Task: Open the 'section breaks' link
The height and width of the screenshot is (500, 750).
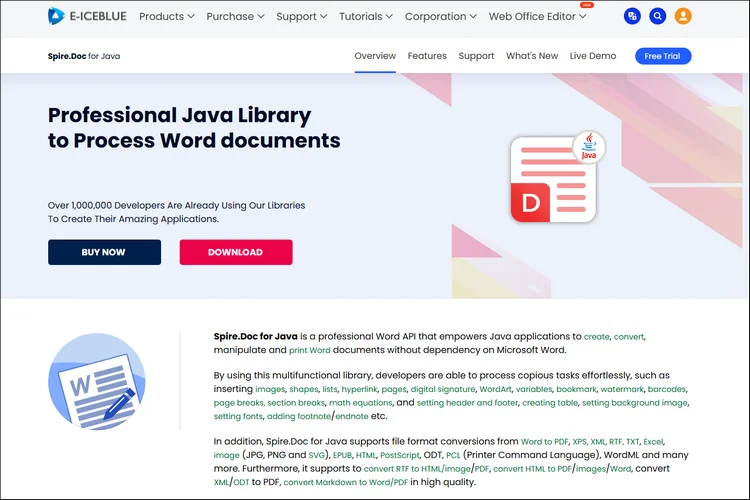Action: pyautogui.click(x=296, y=403)
